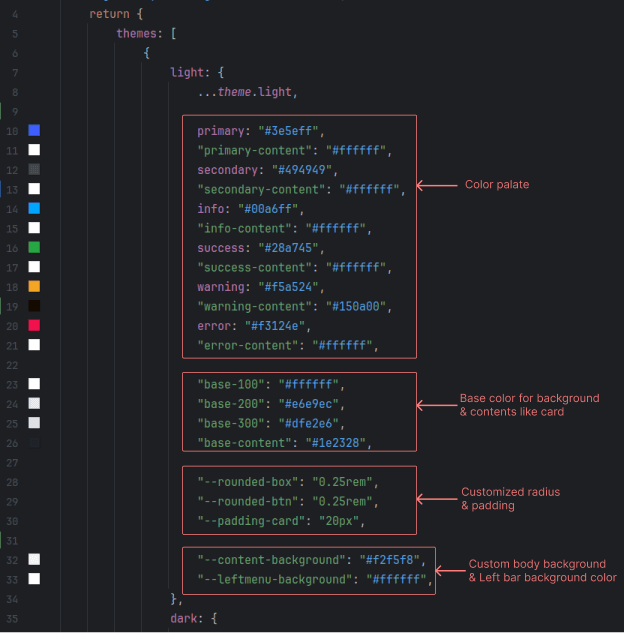Click the light blue info color swatch
The height and width of the screenshot is (633, 624).
pos(34,209)
